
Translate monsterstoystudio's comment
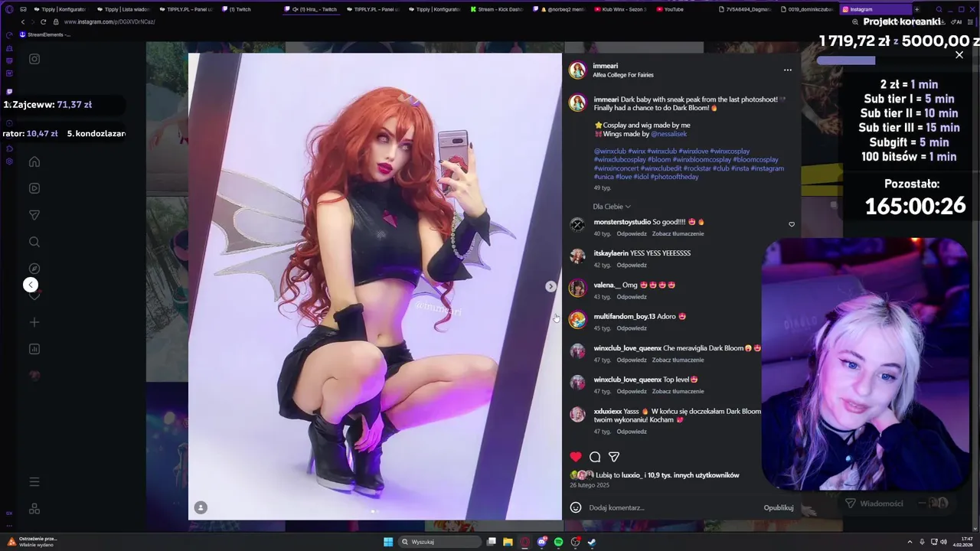[678, 233]
